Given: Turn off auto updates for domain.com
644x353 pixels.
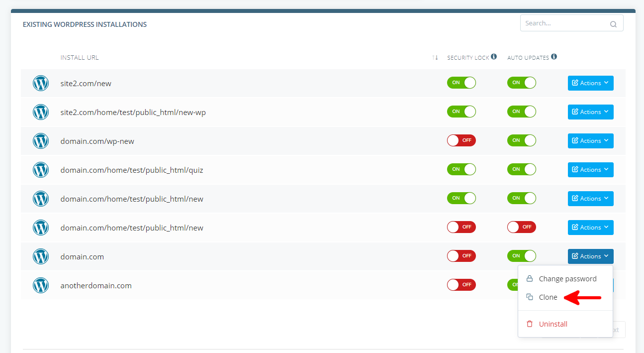Looking at the screenshot, I should click(521, 256).
